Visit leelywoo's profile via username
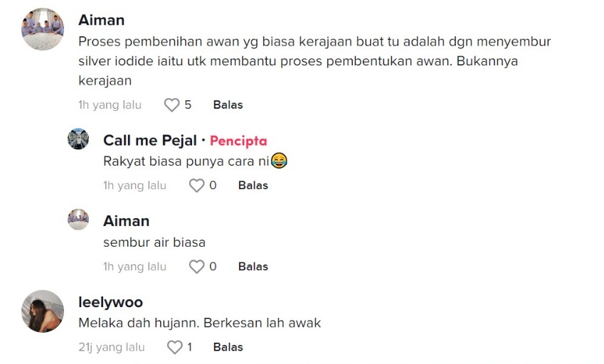604x364 pixels. (x=110, y=302)
